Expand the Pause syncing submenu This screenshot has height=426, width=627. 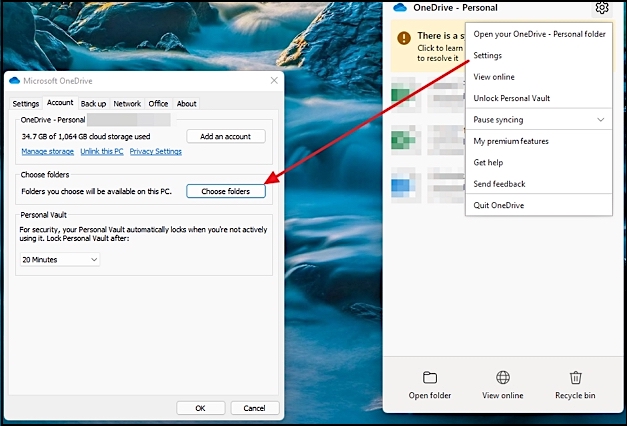pyautogui.click(x=600, y=120)
